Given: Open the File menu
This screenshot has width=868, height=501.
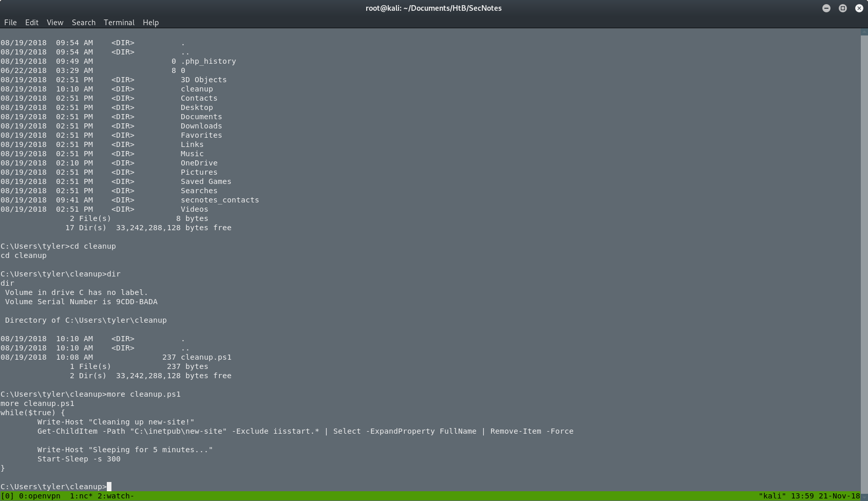Looking at the screenshot, I should pyautogui.click(x=10, y=22).
